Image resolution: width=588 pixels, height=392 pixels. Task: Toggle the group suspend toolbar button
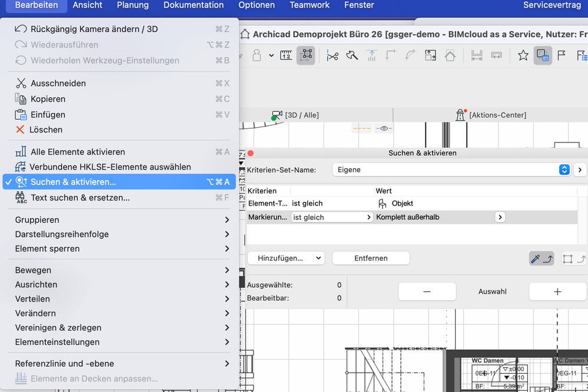click(x=305, y=55)
